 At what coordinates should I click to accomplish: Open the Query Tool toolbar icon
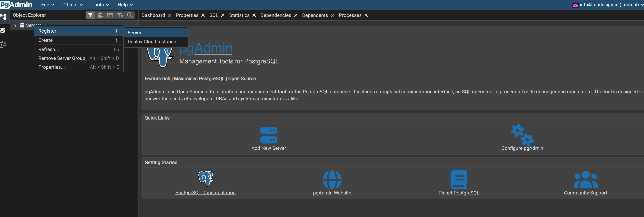coord(100,15)
